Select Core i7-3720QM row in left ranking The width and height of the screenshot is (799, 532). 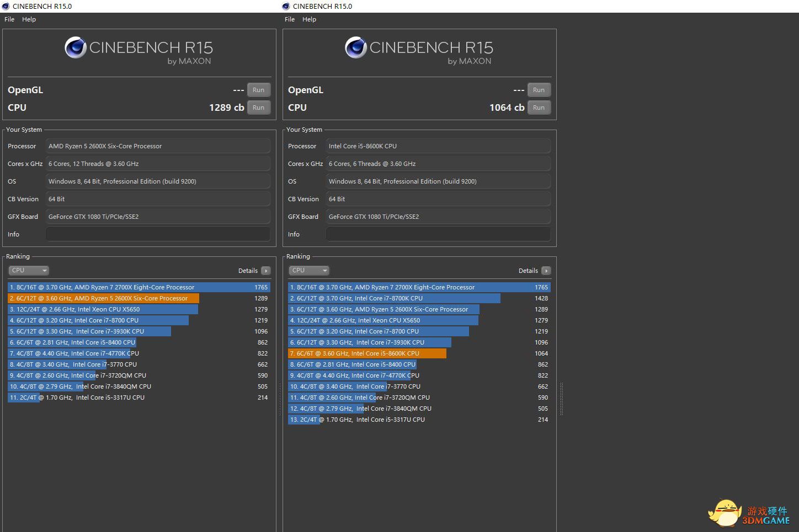pyautogui.click(x=139, y=375)
